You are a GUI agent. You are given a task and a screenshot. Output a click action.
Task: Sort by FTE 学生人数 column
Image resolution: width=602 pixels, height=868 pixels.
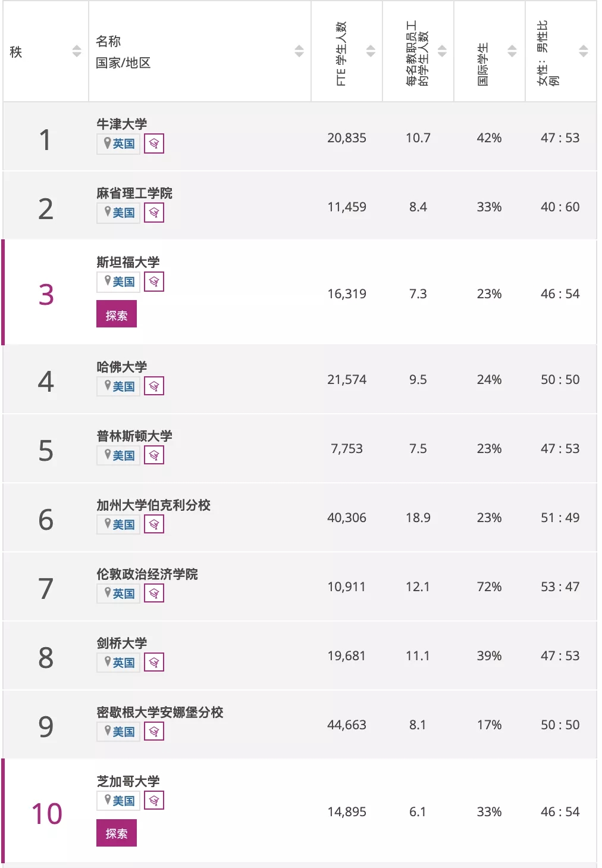click(x=371, y=51)
